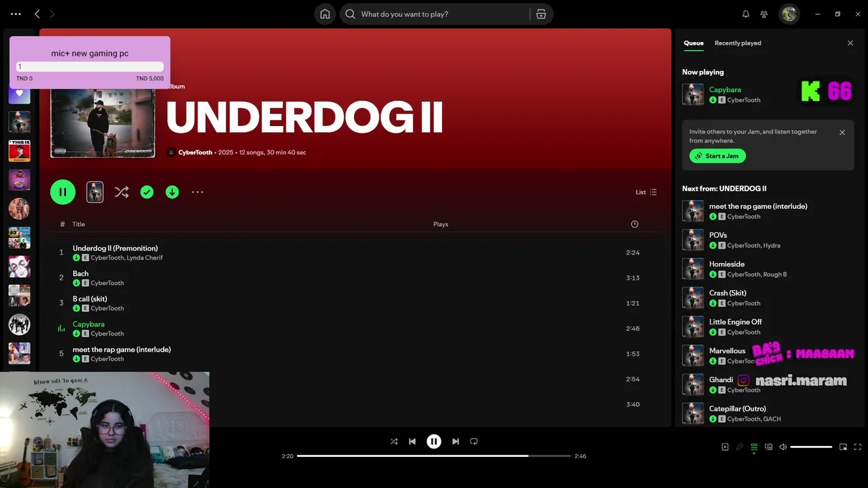
Task: Switch to the Queue tab
Action: pos(693,43)
